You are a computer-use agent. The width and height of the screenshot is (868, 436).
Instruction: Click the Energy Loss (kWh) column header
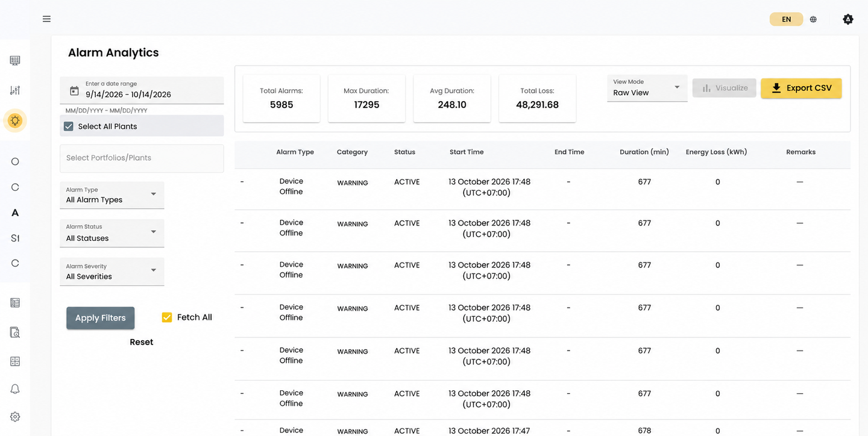[x=717, y=152]
